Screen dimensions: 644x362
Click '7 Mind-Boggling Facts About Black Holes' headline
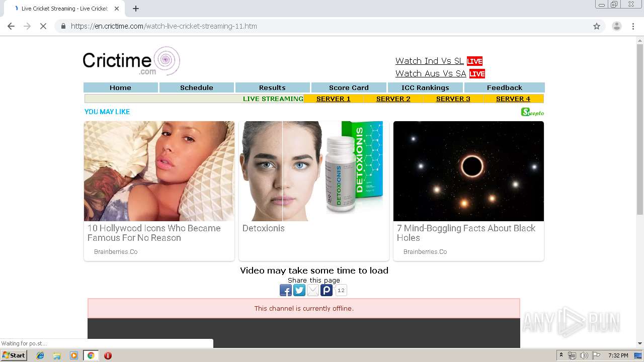(x=466, y=233)
